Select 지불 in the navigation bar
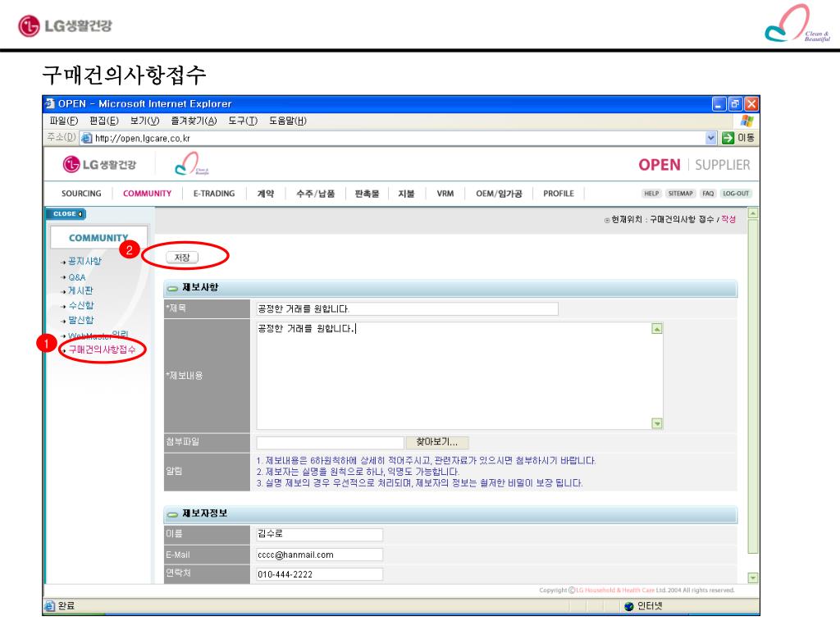This screenshot has width=840, height=630. [x=406, y=194]
